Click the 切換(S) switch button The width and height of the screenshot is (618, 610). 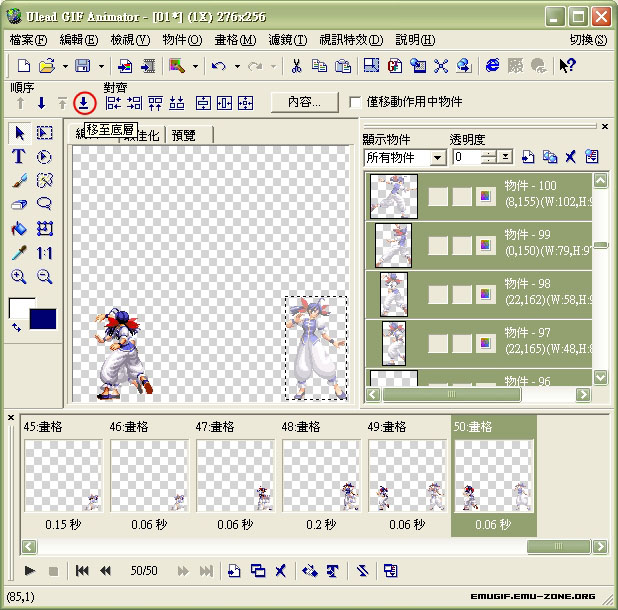[x=588, y=40]
